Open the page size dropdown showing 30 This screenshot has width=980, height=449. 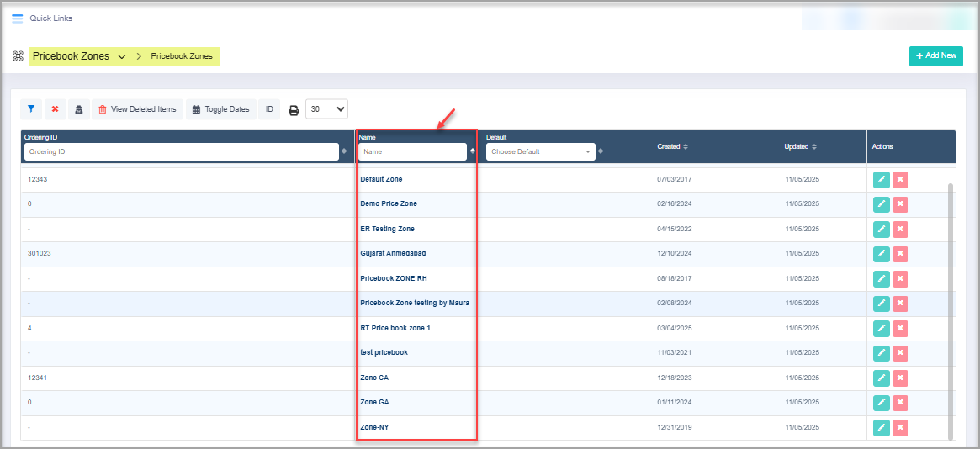[x=326, y=108]
